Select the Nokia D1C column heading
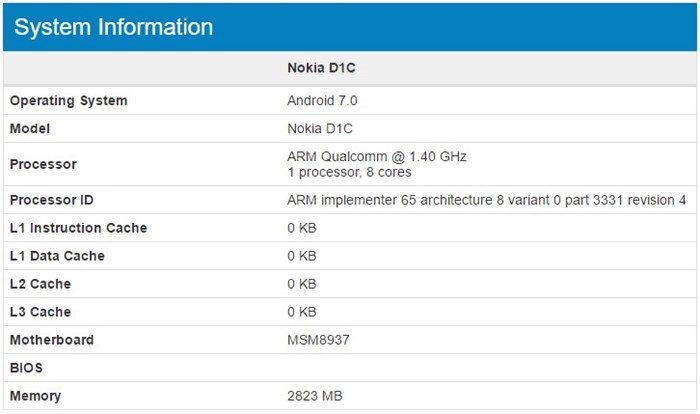700x414 pixels. click(321, 68)
